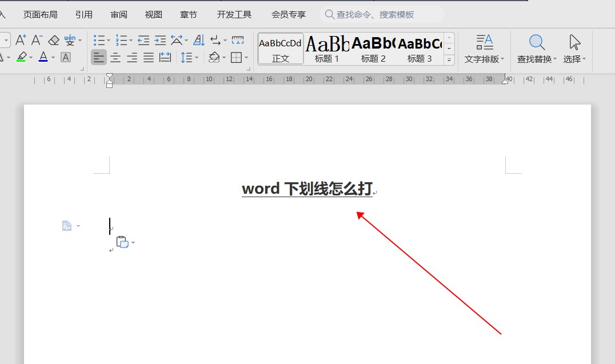Clear formatting with the eraser icon

tap(54, 40)
